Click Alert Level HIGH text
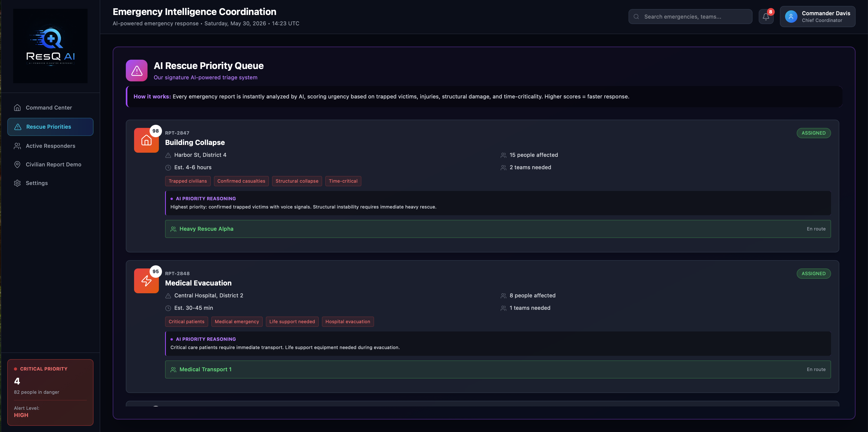Screen dimensions: 868x432 21,415
